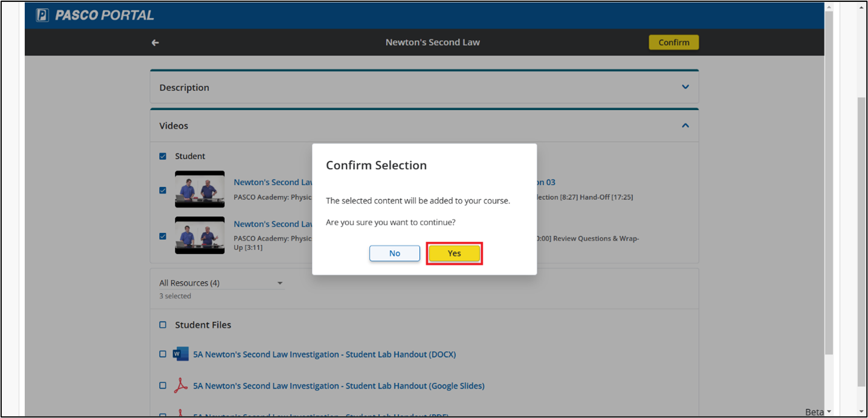868x418 pixels.
Task: Toggle the Student Files checkbox
Action: pos(163,325)
